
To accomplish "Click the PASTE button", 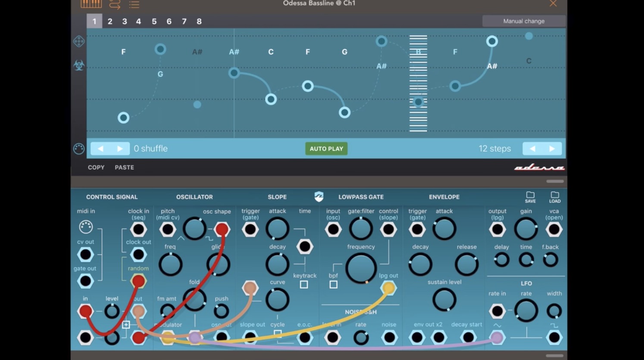I will (124, 168).
